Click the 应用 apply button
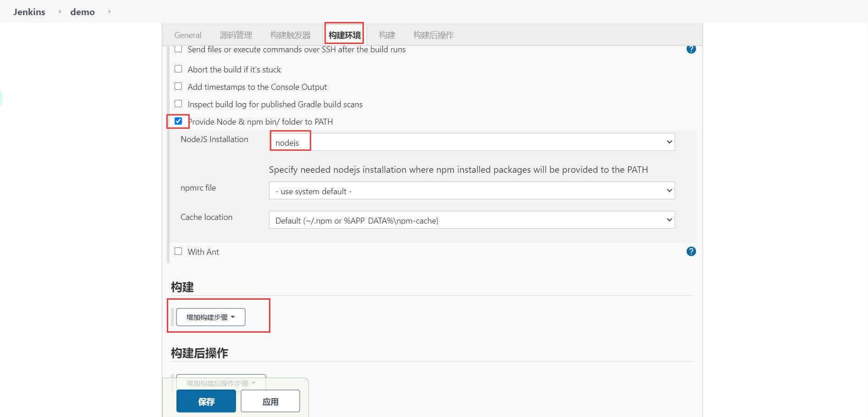868x417 pixels. pyautogui.click(x=270, y=401)
